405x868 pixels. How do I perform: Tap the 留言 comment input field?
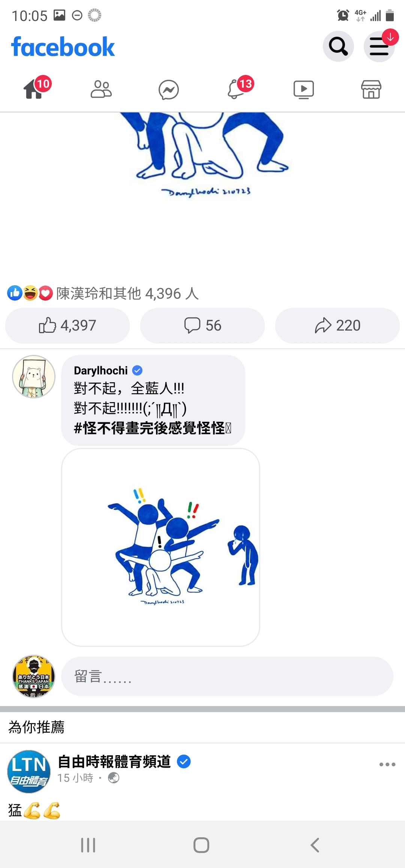[227, 676]
